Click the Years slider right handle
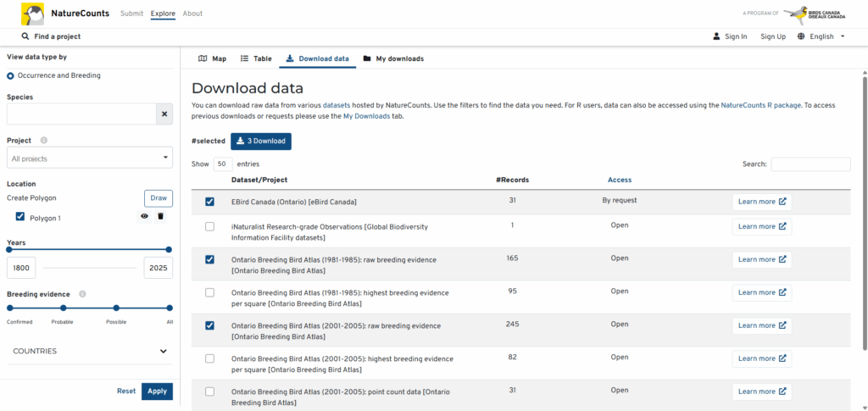Image resolution: width=868 pixels, height=411 pixels. click(169, 250)
